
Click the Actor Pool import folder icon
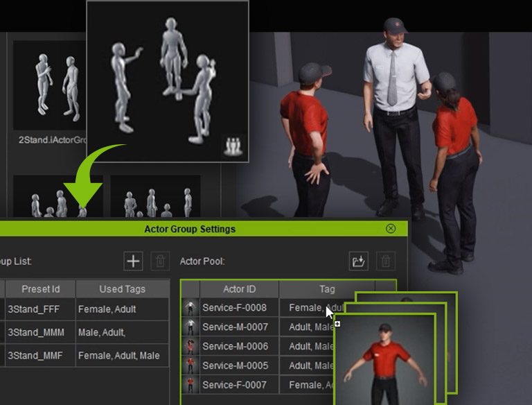pos(358,261)
